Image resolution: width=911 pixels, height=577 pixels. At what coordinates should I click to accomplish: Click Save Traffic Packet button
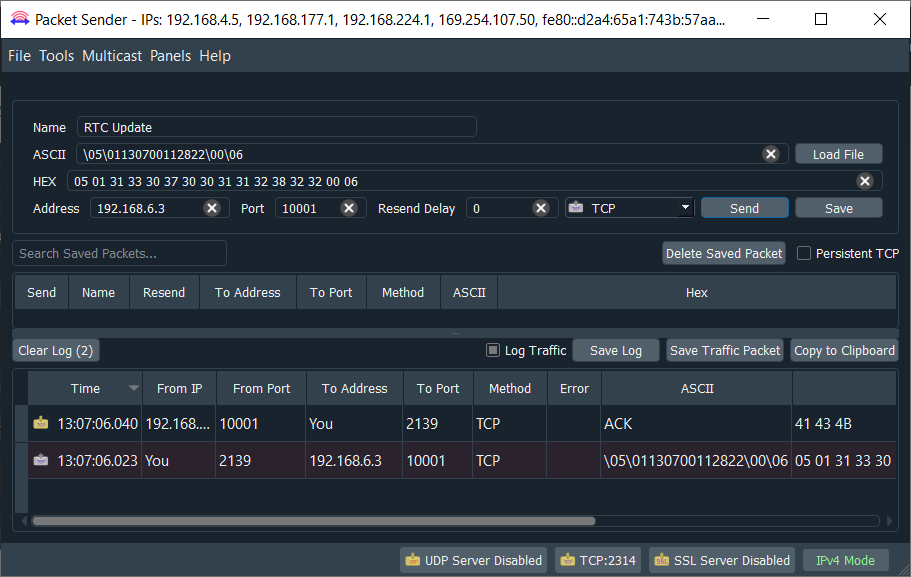point(725,350)
